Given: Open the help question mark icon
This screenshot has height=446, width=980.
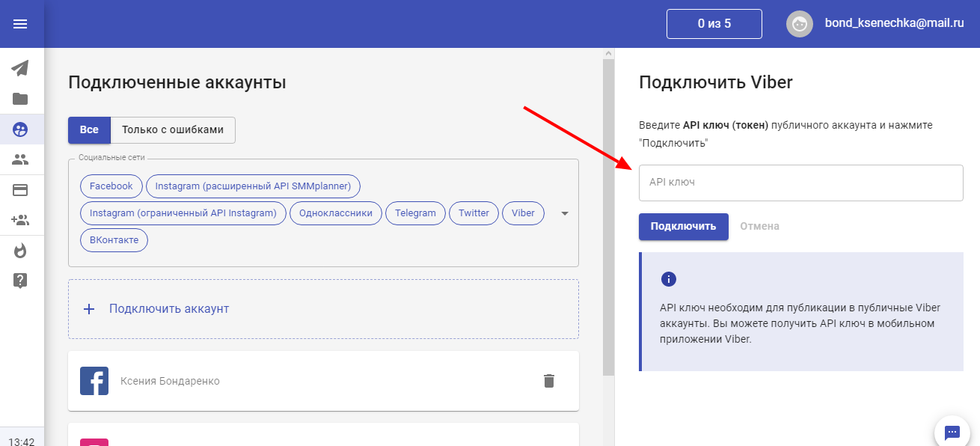Looking at the screenshot, I should (20, 281).
